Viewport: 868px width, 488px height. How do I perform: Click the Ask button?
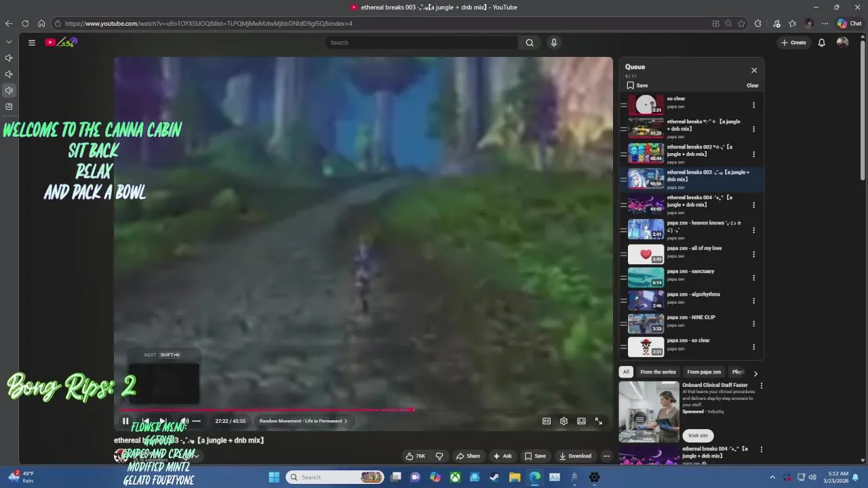pos(502,456)
